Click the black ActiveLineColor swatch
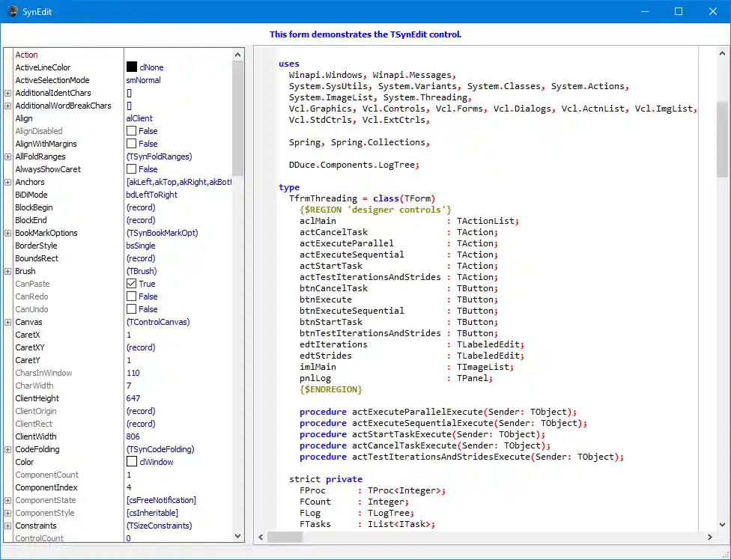731x560 pixels. click(131, 67)
